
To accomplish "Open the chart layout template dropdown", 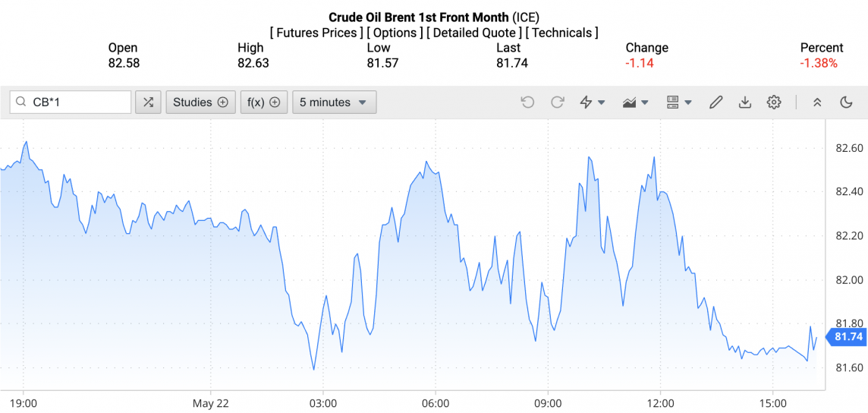I will pos(678,102).
